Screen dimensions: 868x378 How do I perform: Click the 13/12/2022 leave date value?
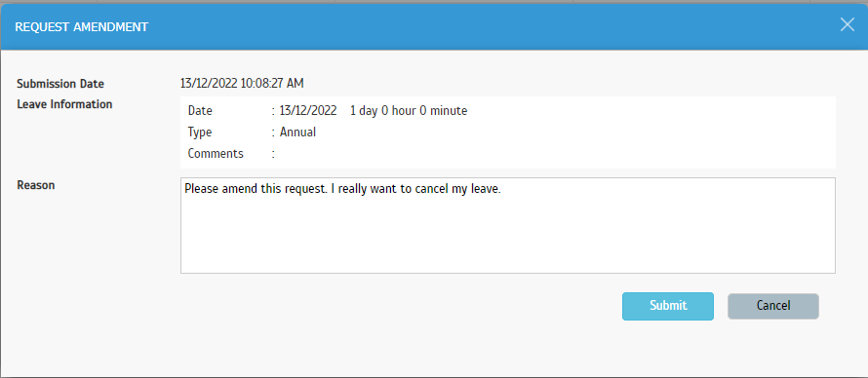pyautogui.click(x=308, y=110)
